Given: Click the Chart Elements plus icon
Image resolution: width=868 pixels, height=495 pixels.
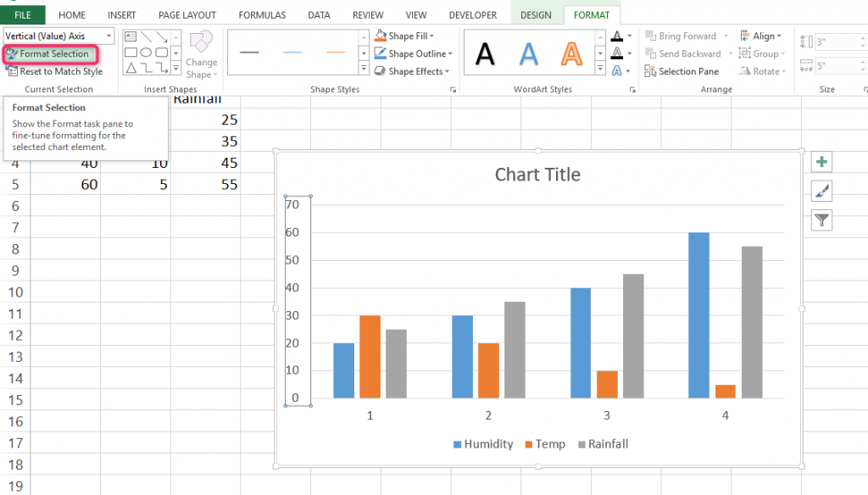Looking at the screenshot, I should pyautogui.click(x=821, y=161).
